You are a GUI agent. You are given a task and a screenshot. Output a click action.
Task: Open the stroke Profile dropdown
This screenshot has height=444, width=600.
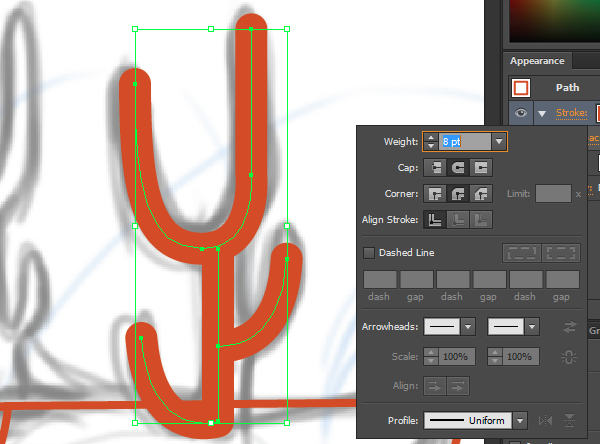[520, 421]
